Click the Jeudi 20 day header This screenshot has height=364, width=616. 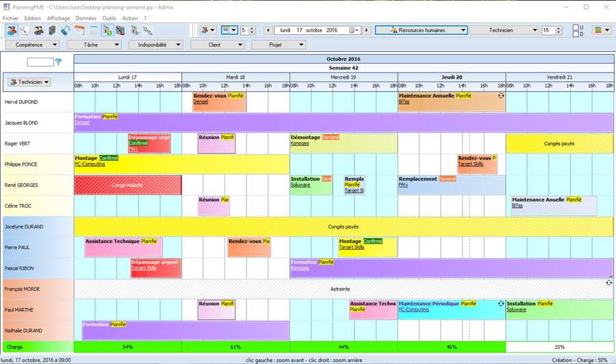[x=452, y=77]
